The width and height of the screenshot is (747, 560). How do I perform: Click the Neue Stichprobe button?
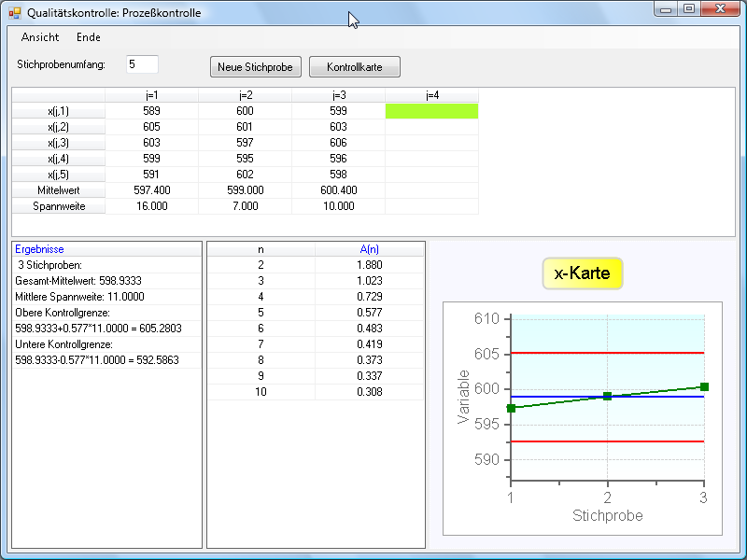pos(256,67)
